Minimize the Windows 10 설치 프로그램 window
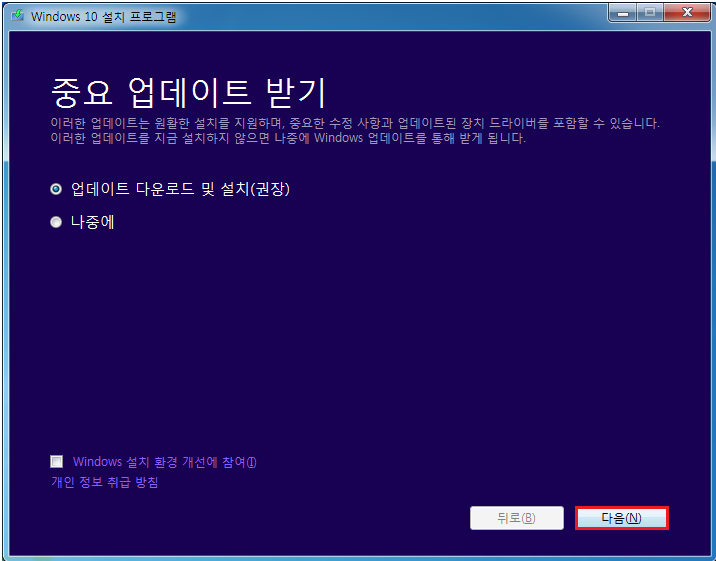The width and height of the screenshot is (716, 561). click(x=623, y=13)
